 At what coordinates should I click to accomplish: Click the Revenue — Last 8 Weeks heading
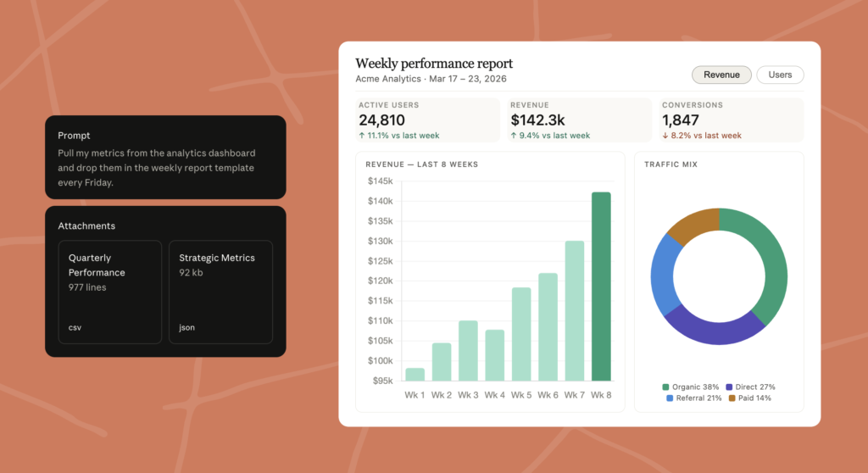coord(422,164)
